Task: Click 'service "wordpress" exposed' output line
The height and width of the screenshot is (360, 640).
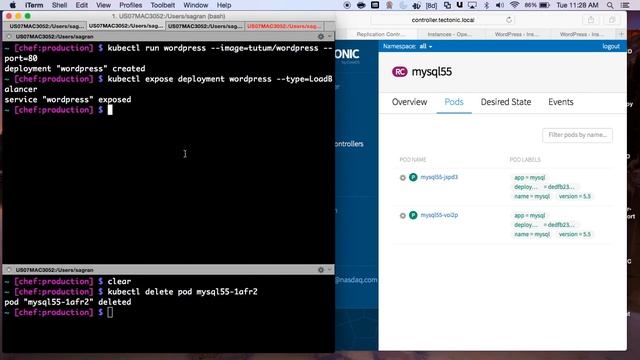Action: click(68, 100)
